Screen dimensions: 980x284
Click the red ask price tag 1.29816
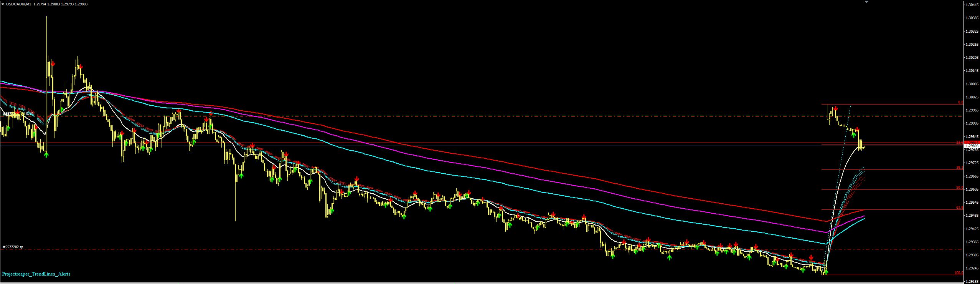tap(972, 143)
